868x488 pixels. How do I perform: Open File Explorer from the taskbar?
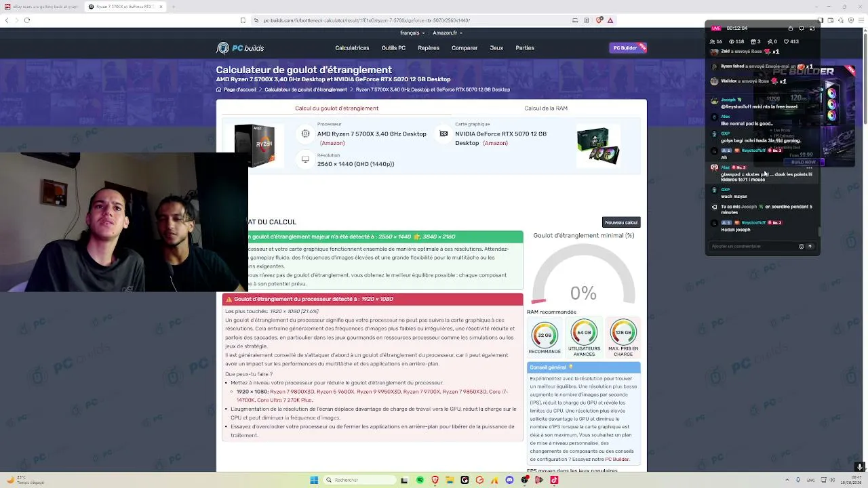tap(450, 480)
